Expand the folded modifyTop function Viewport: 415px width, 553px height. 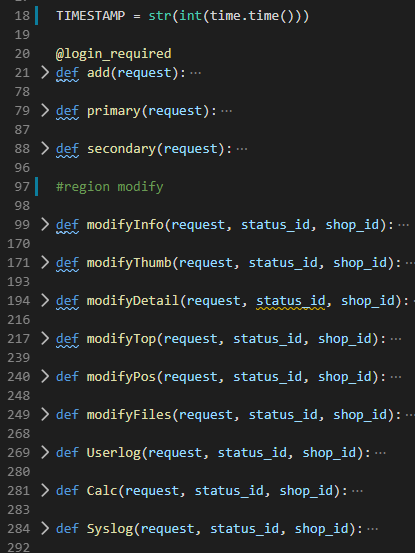45,339
